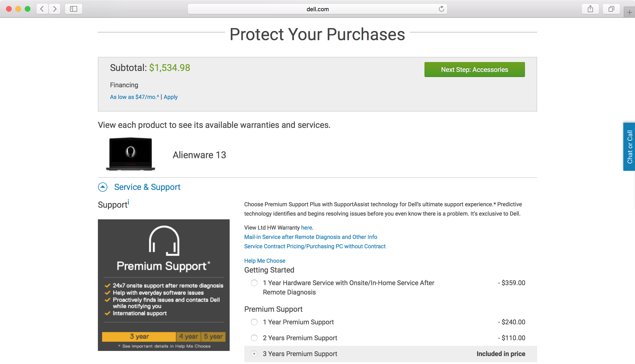This screenshot has width=635, height=364.
Task: Click the dell.com address bar
Action: (x=317, y=9)
